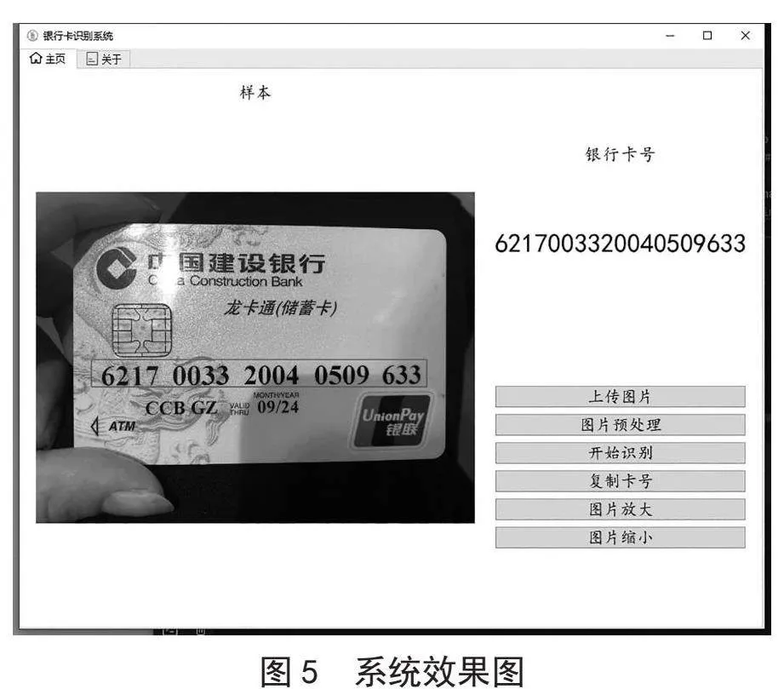Switch to the 主页 tab
Screen dimensions: 784x689
click(48, 59)
